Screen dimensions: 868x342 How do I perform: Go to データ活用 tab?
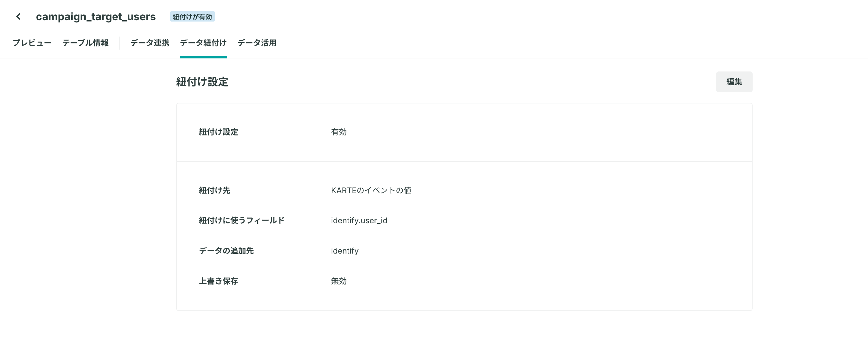257,43
